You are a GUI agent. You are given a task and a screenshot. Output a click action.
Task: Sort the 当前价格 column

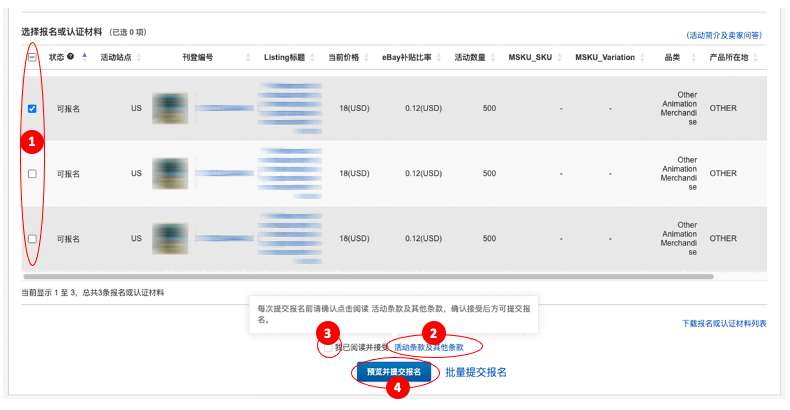coord(366,57)
